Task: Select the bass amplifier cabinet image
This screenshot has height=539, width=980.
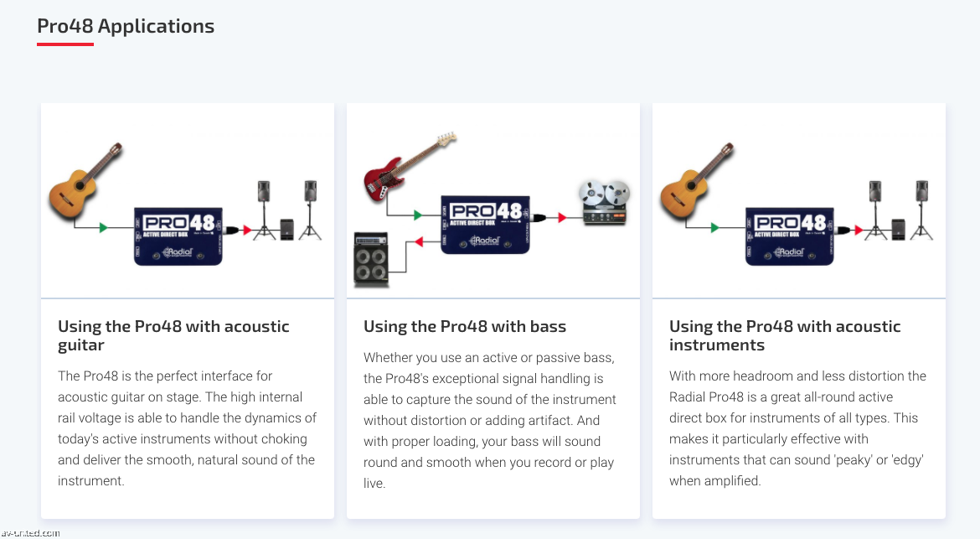Action: pyautogui.click(x=371, y=260)
